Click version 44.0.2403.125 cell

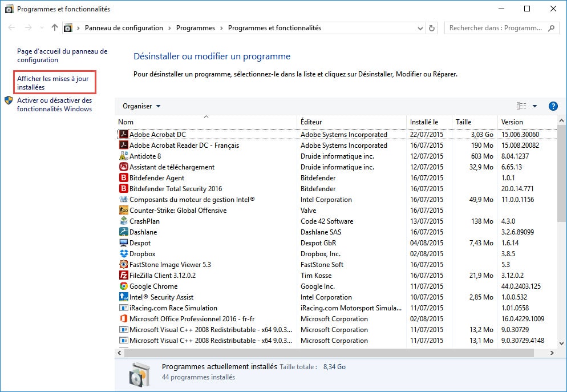pyautogui.click(x=521, y=286)
